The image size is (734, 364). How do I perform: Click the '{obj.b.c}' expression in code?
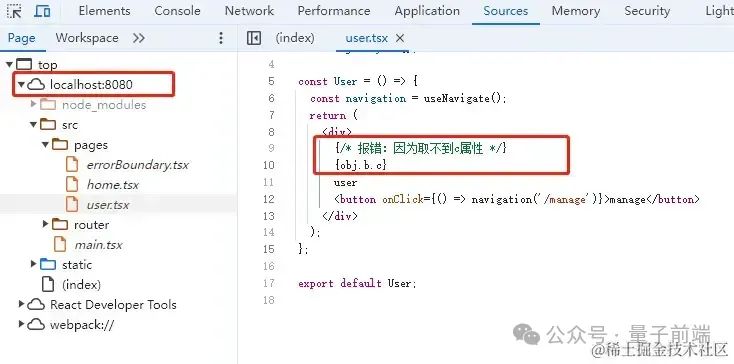361,166
